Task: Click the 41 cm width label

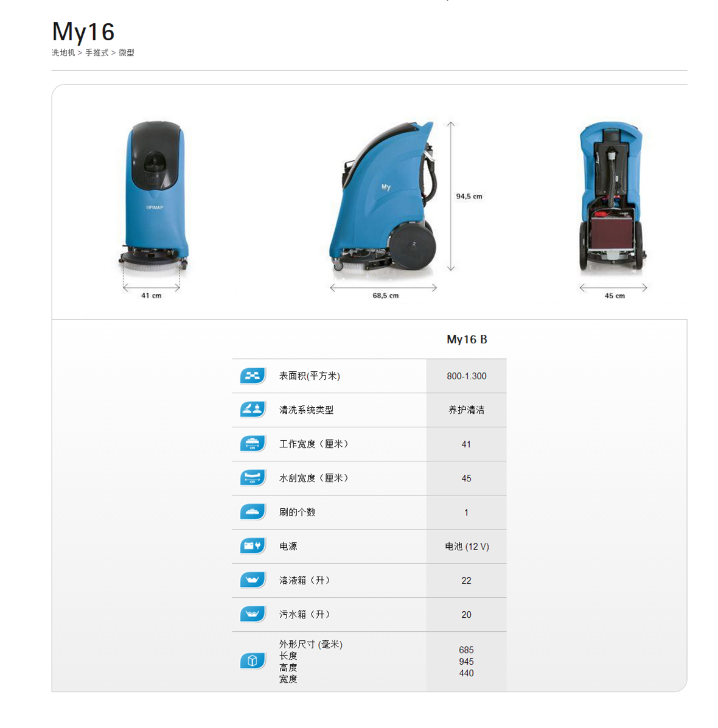Action: coord(152,296)
